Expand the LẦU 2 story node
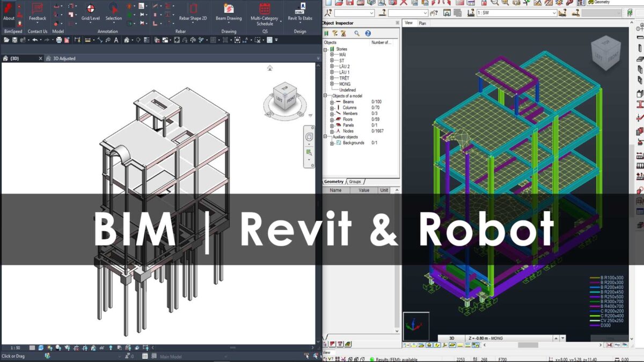This screenshot has width=644, height=362. tap(332, 67)
